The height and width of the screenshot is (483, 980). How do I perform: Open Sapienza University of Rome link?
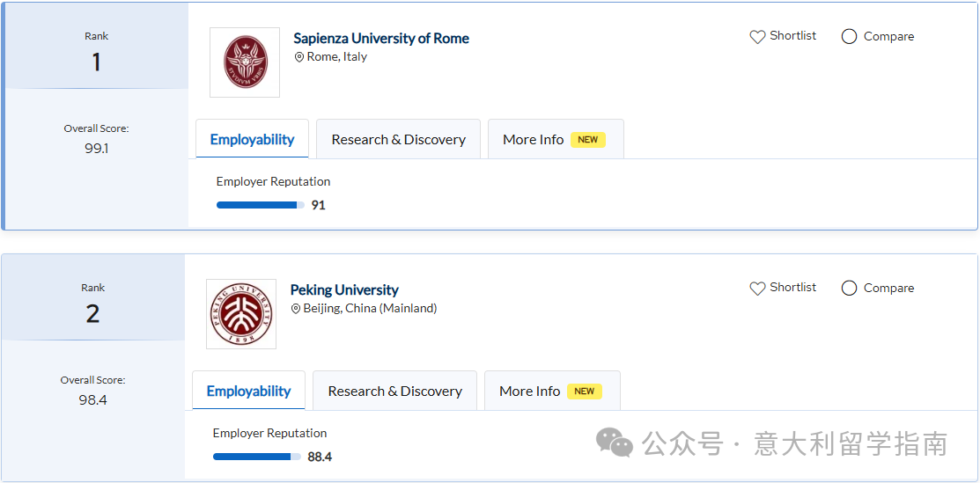tap(381, 39)
